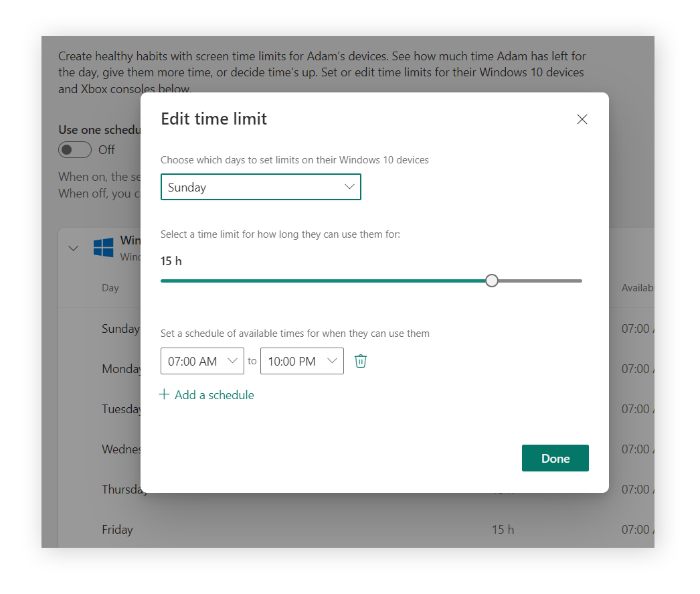Click the 15 h limit label above the slider
This screenshot has width=700, height=594.
click(x=171, y=261)
